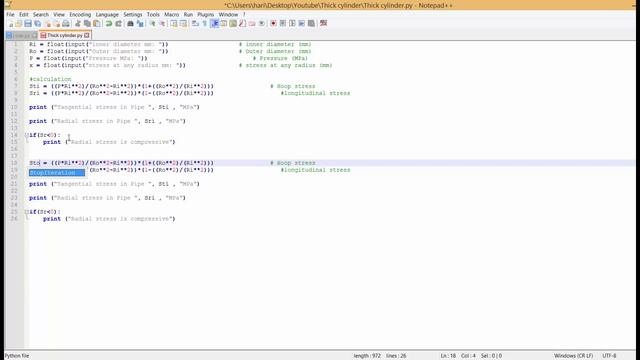This screenshot has height=360, width=640.
Task: Collapse the if block fold at line 25
Action: click(x=26, y=212)
